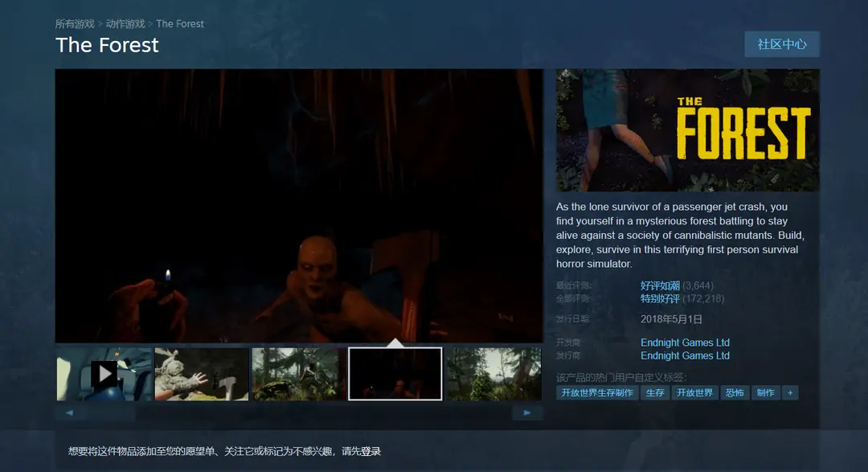Select the 恐怖 tag
This screenshot has width=868, height=472.
(x=735, y=392)
